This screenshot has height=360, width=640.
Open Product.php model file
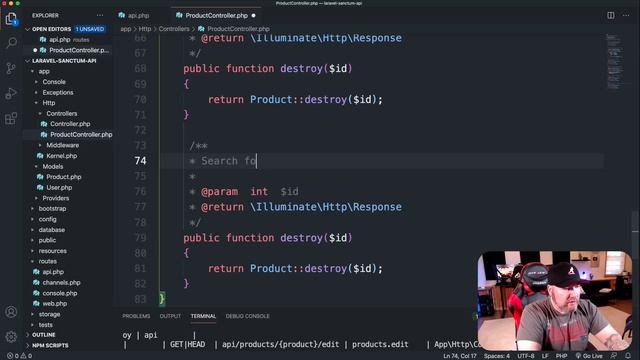click(x=63, y=177)
